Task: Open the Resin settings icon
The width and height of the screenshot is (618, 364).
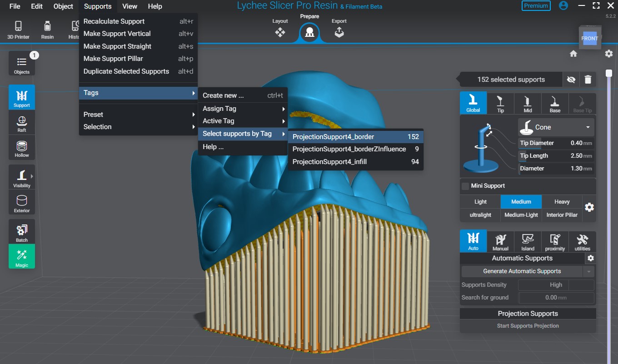Action: [47, 30]
